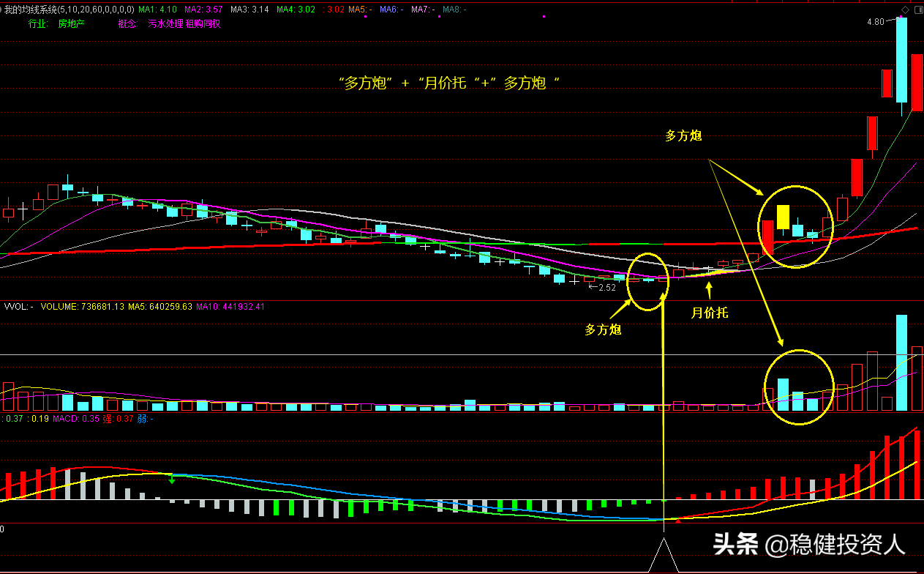
Task: Select the MA8: - label
Action: 456,10
